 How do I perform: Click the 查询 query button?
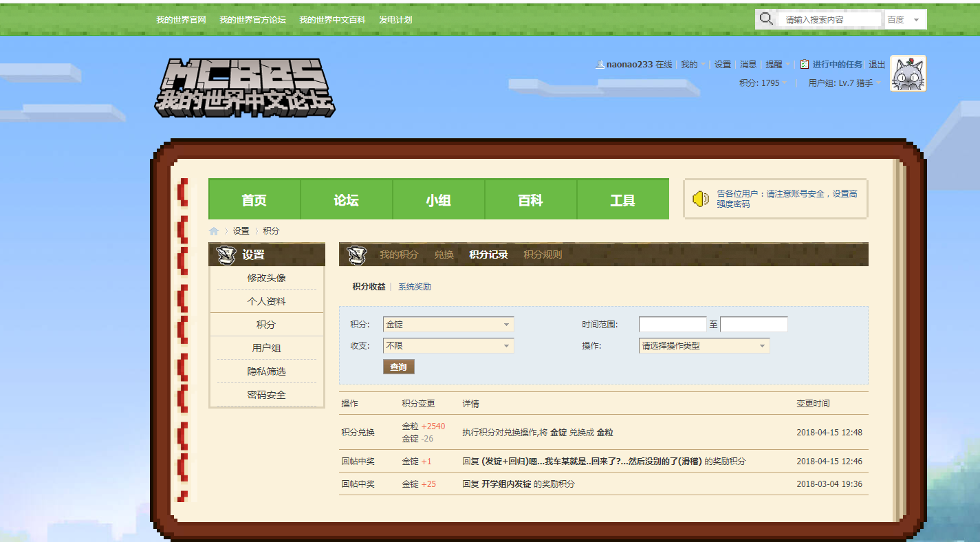point(399,367)
